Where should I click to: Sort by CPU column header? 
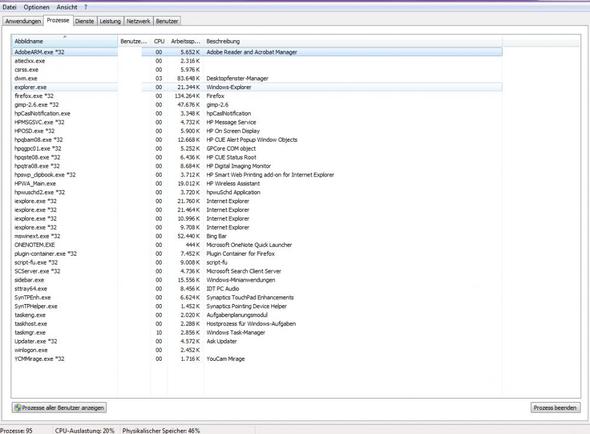click(159, 41)
